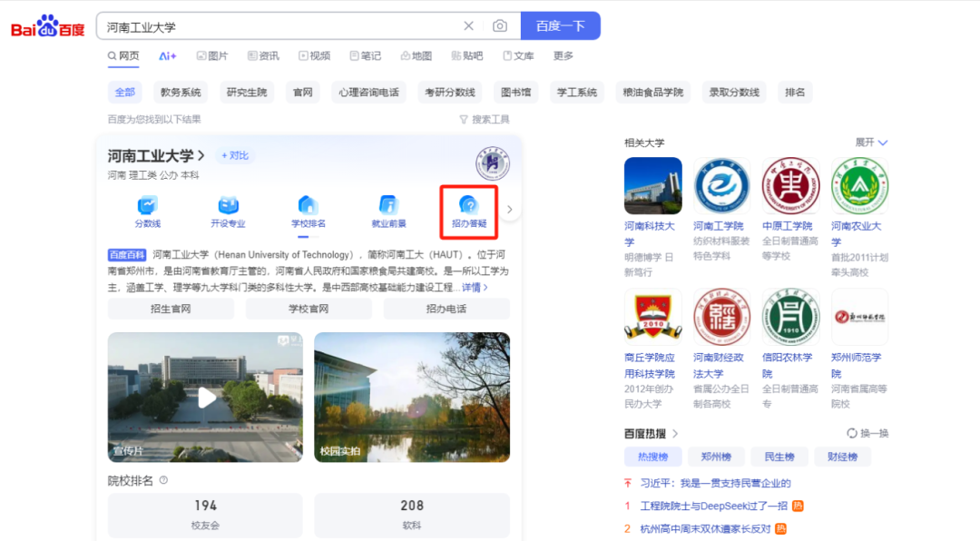Image resolution: width=980 pixels, height=541 pixels.
Task: Expand the 相关大学 list with 展开
Action: pyautogui.click(x=871, y=143)
